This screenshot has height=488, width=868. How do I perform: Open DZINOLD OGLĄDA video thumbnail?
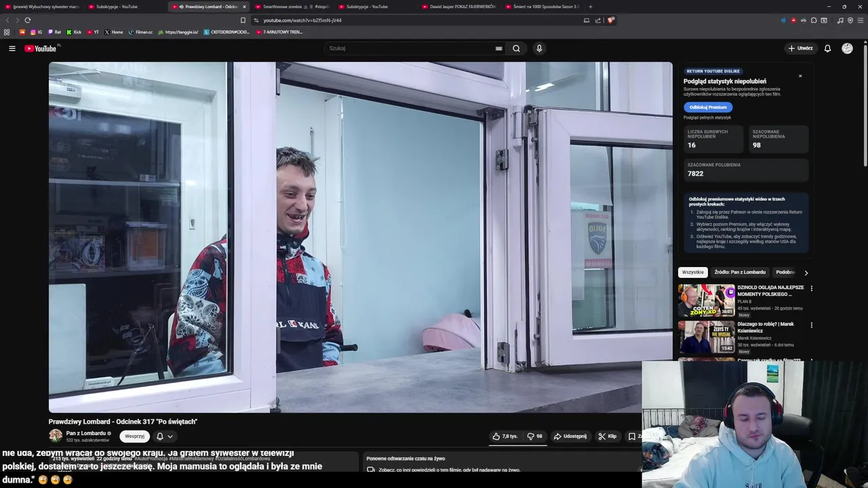[707, 300]
